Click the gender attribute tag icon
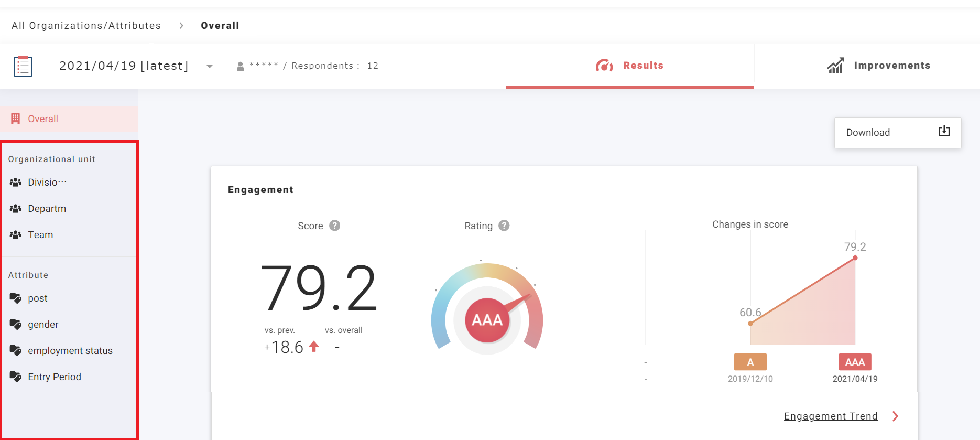 pos(16,325)
